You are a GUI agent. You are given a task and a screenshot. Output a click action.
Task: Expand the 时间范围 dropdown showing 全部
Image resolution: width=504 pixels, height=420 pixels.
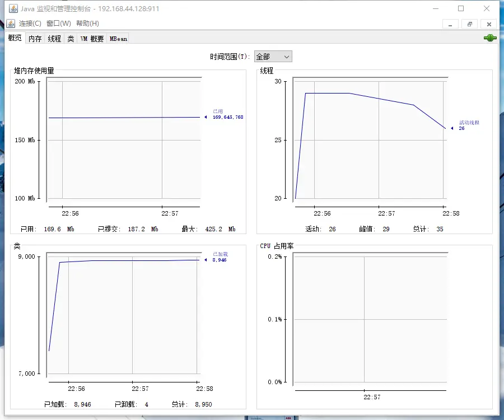point(273,57)
